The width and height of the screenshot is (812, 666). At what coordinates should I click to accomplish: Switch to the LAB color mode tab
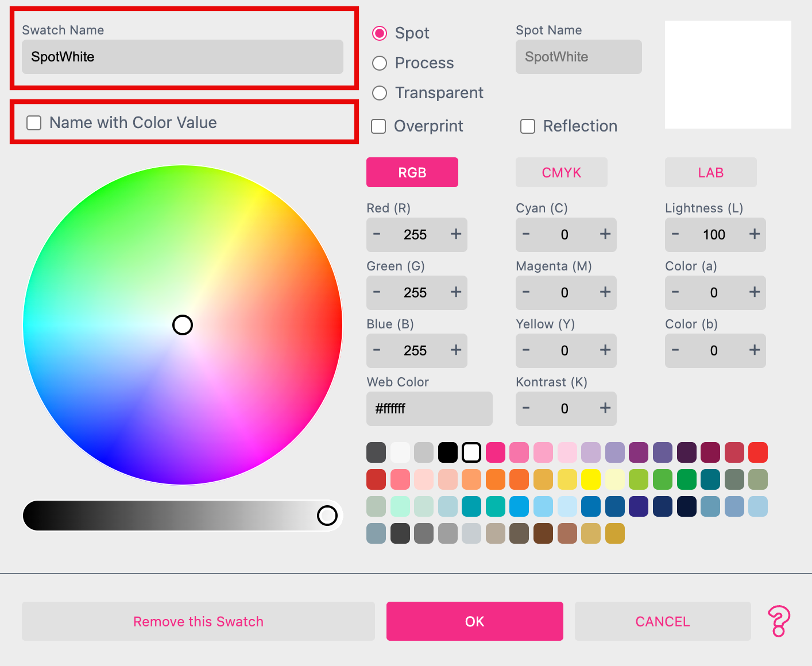click(710, 172)
